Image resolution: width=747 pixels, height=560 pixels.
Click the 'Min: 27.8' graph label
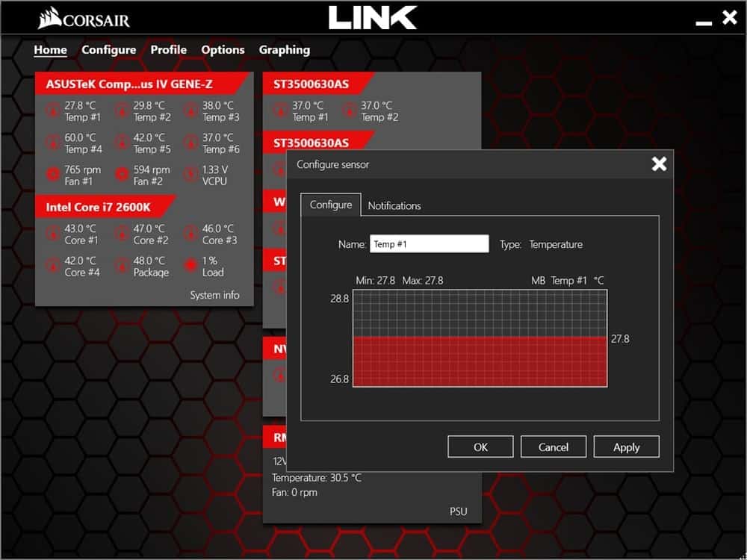pyautogui.click(x=376, y=281)
